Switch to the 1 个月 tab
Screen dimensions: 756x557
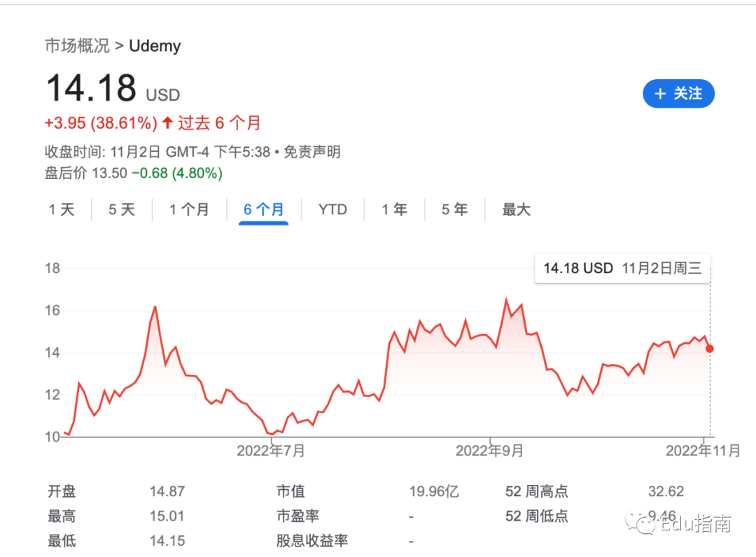[x=189, y=210]
